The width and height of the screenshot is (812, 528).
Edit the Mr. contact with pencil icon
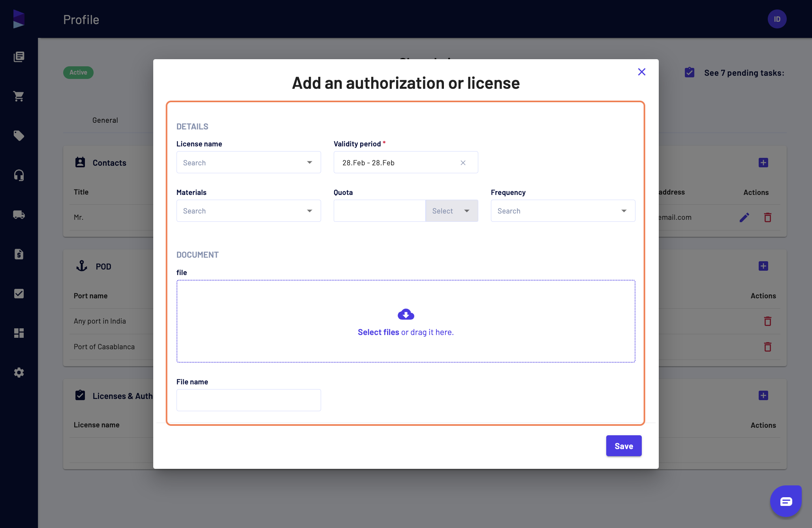click(744, 217)
